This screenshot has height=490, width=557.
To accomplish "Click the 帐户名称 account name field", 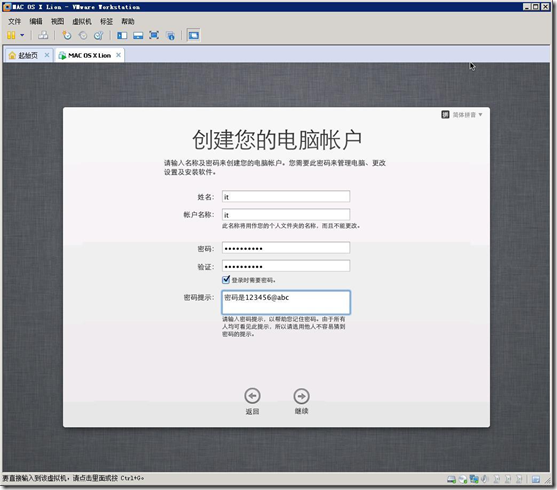I will click(286, 215).
